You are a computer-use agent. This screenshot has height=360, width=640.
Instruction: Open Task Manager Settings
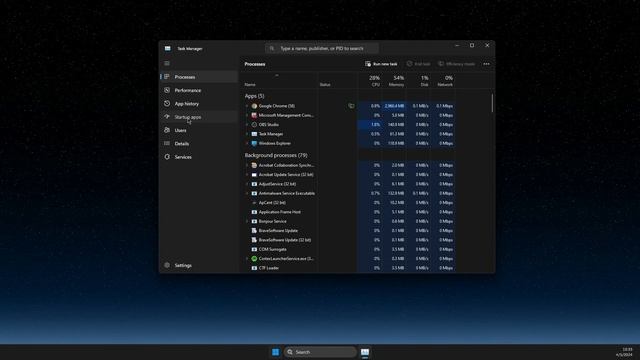[199, 265]
